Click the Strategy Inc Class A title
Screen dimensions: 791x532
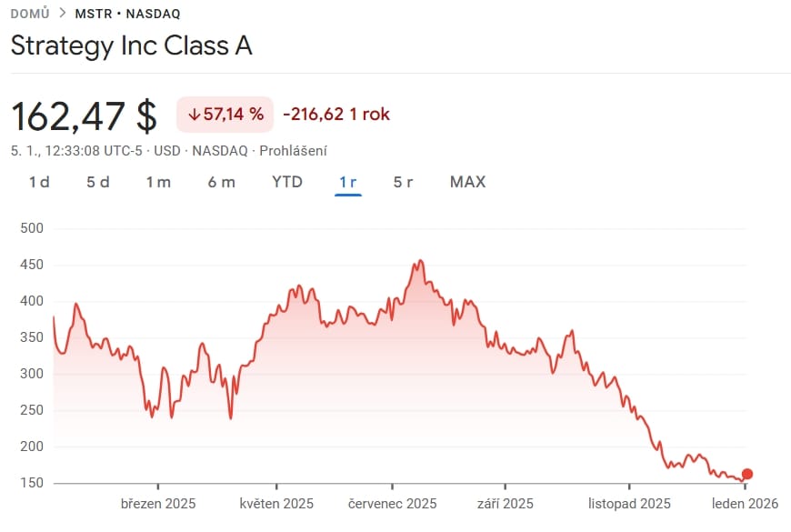click(x=131, y=47)
